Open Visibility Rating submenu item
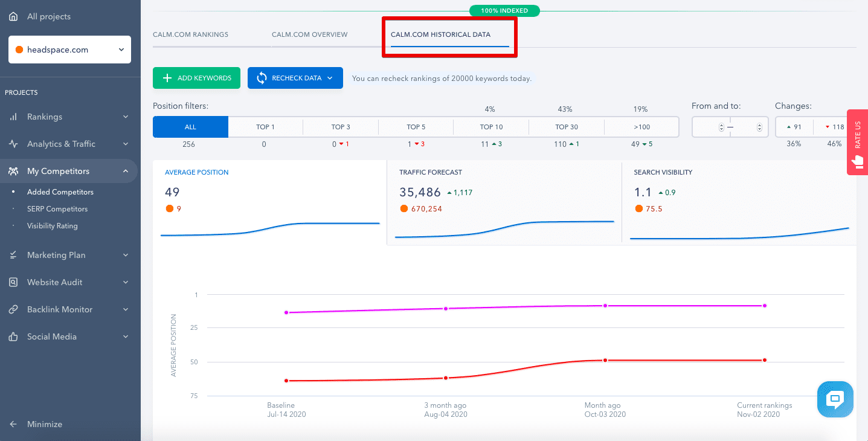 pos(53,226)
